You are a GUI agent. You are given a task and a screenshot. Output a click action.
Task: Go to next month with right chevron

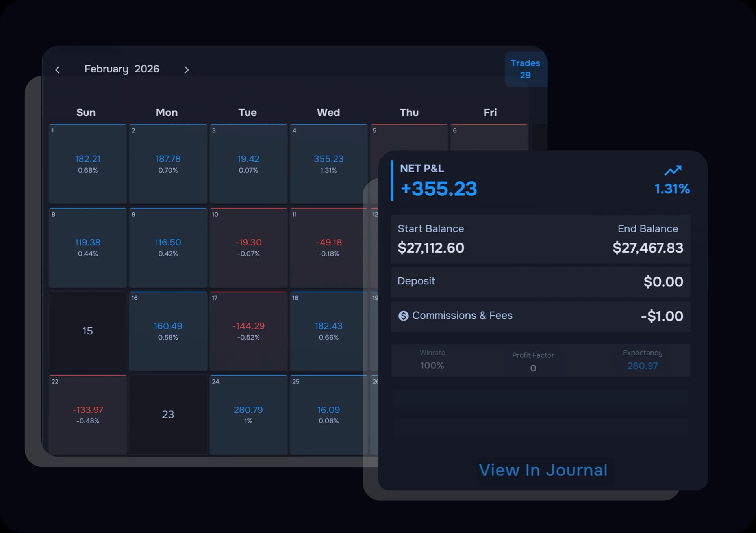point(186,70)
